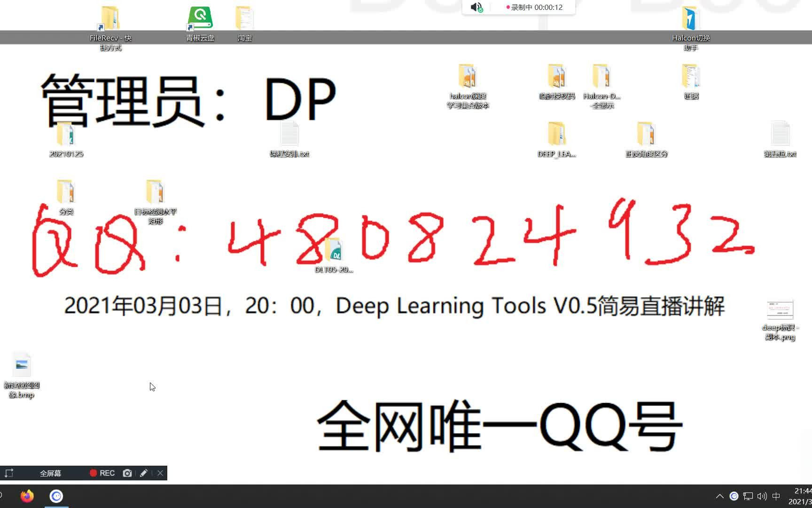Launch the 青椒云盘 cloud drive app
The image size is (812, 508).
pos(199,16)
